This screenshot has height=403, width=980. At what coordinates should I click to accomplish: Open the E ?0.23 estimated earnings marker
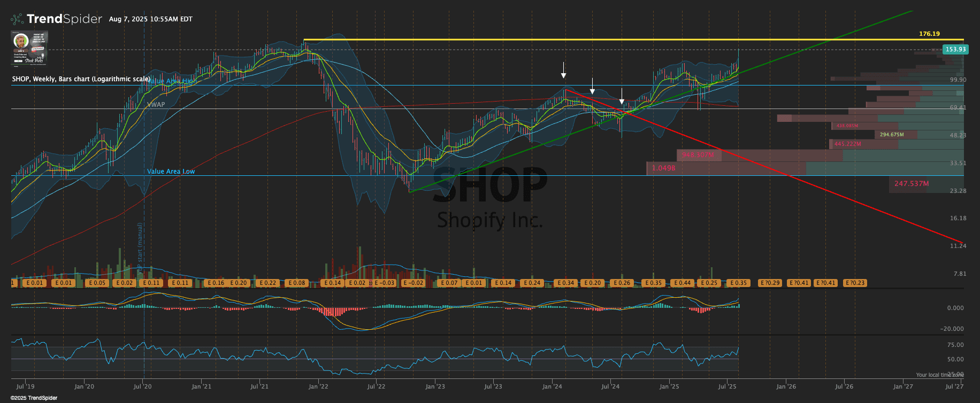coord(855,283)
